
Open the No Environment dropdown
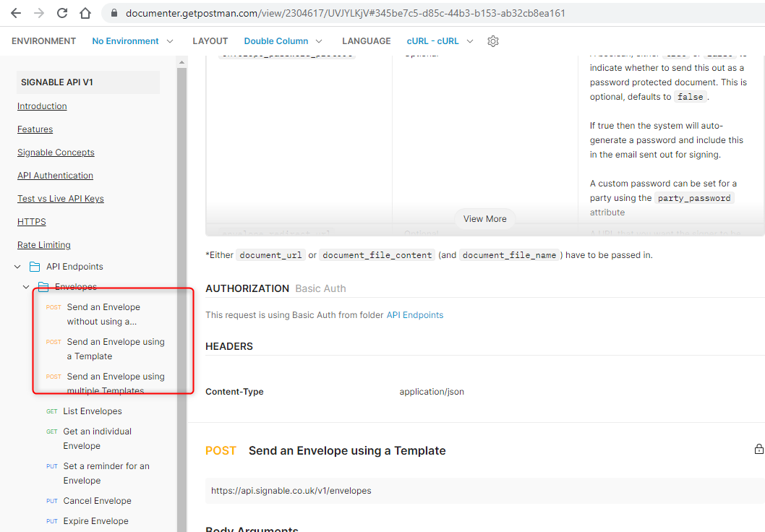[x=133, y=41]
